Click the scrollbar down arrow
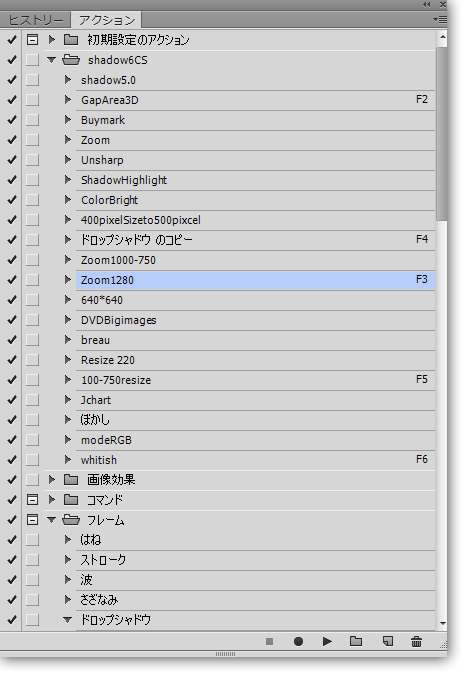The height and width of the screenshot is (674, 464). [x=442, y=624]
